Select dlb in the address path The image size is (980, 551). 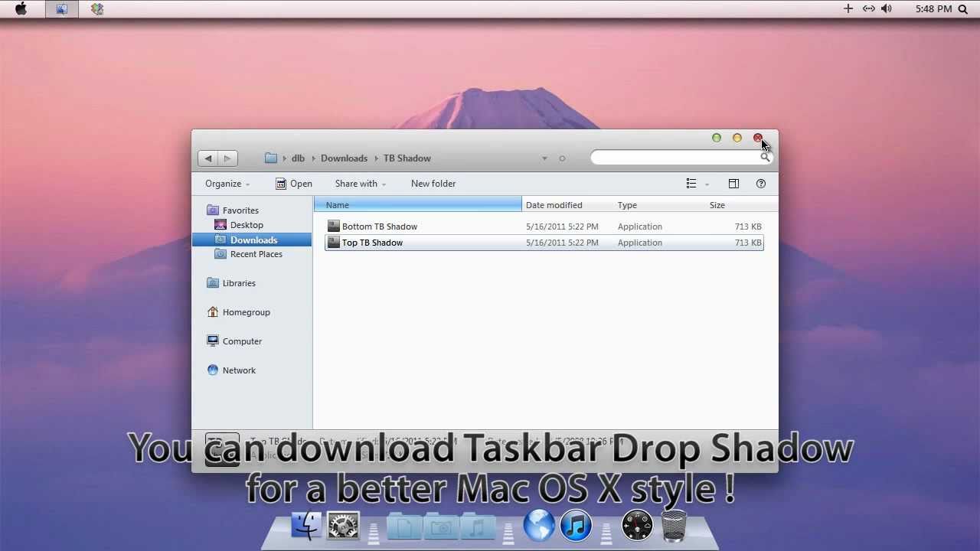298,158
